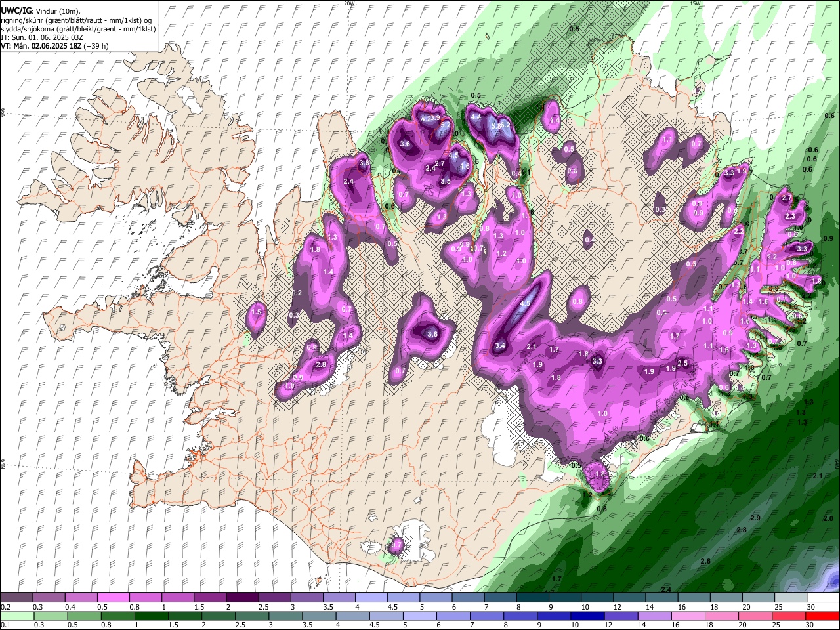Pick the dark grey-purple 0.2 snow legend swatch

[16, 598]
